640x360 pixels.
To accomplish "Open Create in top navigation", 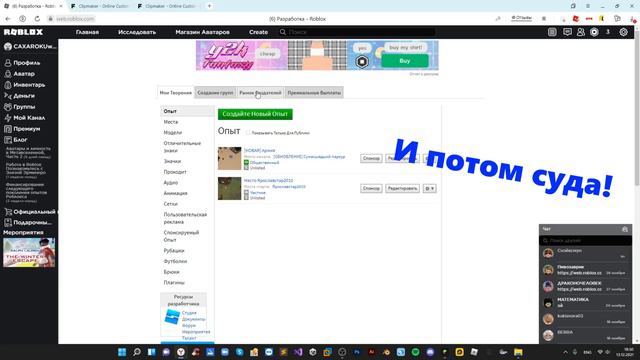I will [258, 32].
